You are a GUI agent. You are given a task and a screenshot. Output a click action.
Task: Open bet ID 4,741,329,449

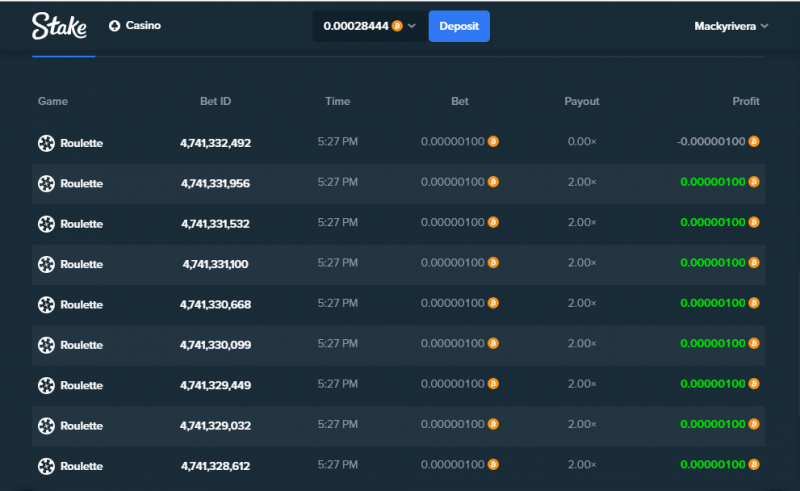(215, 385)
